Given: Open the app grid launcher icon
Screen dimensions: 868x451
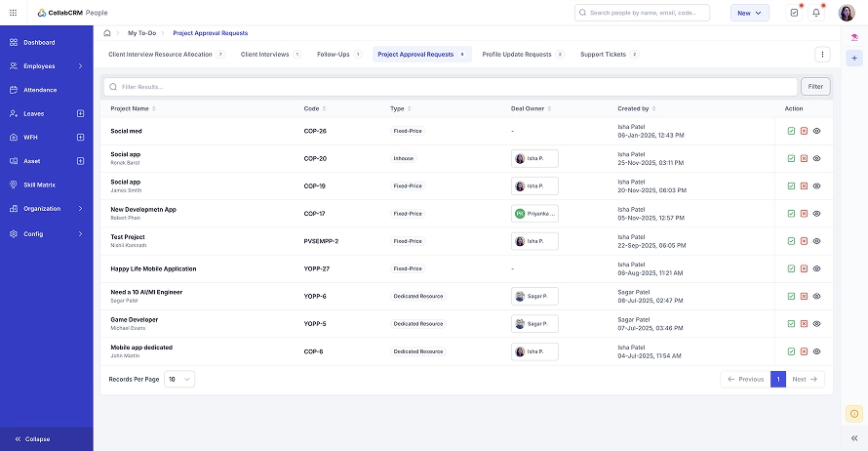Looking at the screenshot, I should point(13,13).
